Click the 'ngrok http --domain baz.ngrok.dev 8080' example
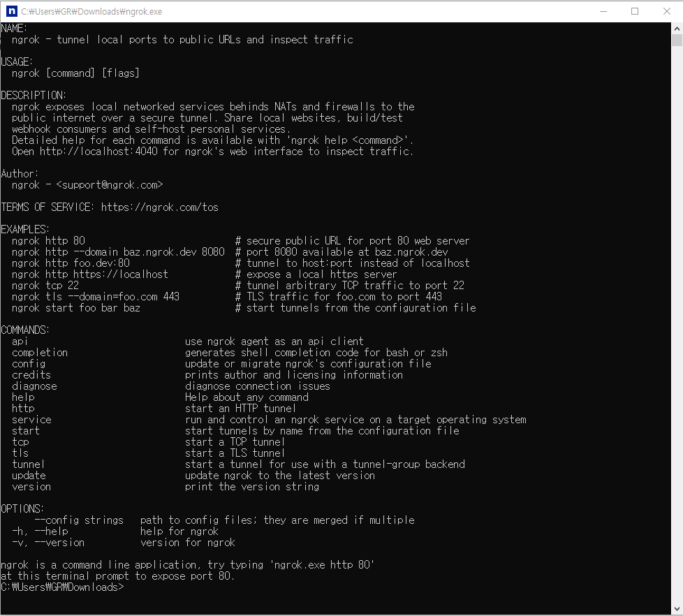The height and width of the screenshot is (616, 683). pos(118,252)
